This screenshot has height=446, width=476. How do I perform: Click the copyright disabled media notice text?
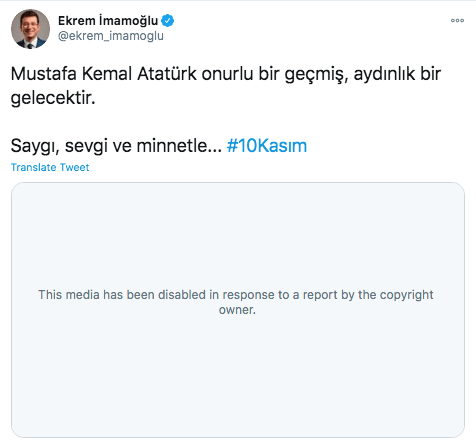tap(236, 302)
